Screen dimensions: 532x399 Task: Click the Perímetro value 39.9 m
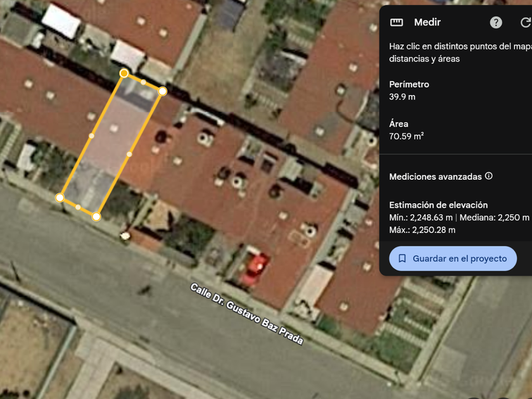(x=402, y=97)
